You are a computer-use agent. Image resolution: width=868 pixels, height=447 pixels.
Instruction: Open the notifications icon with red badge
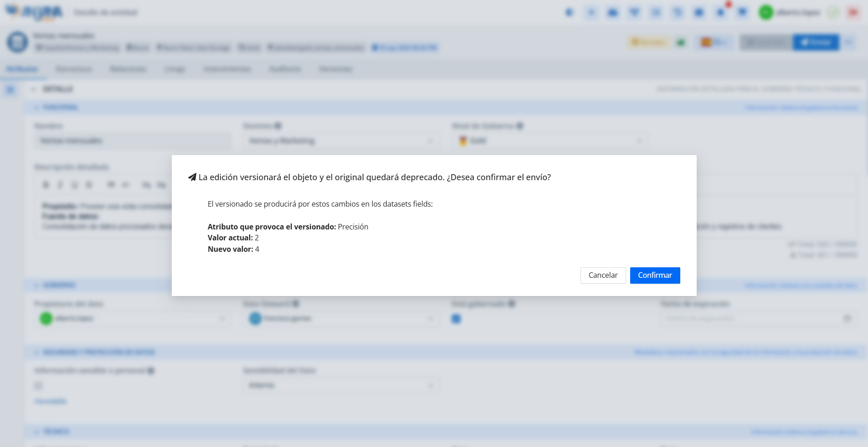coord(721,12)
